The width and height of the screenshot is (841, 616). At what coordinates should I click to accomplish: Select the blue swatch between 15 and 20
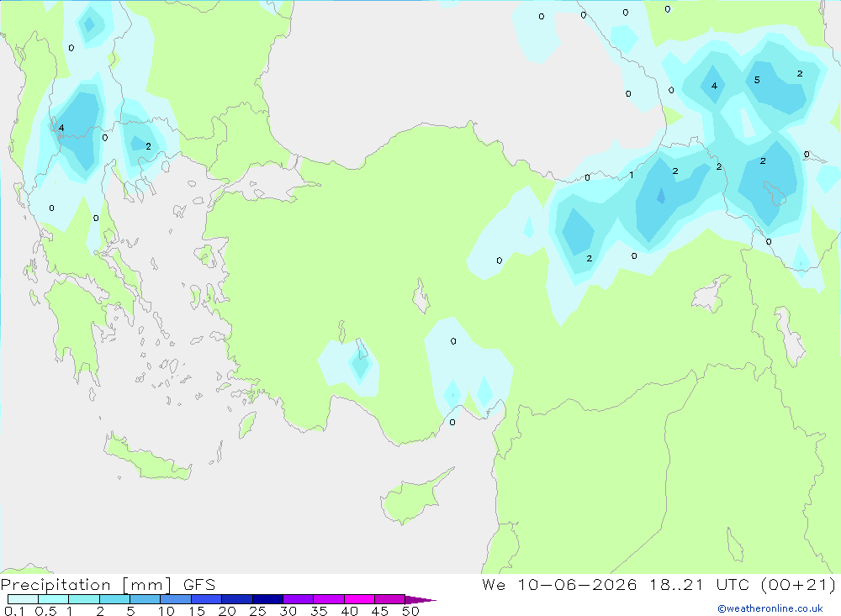click(x=206, y=599)
